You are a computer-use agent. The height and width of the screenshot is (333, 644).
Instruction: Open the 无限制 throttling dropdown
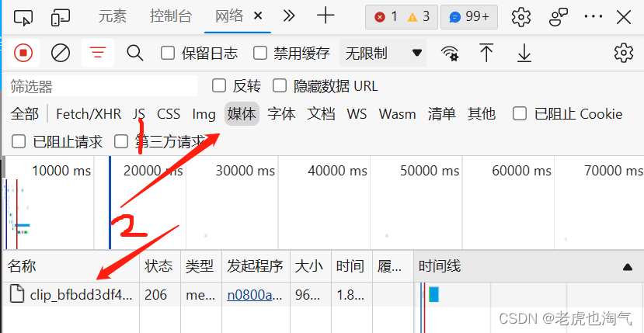[383, 53]
